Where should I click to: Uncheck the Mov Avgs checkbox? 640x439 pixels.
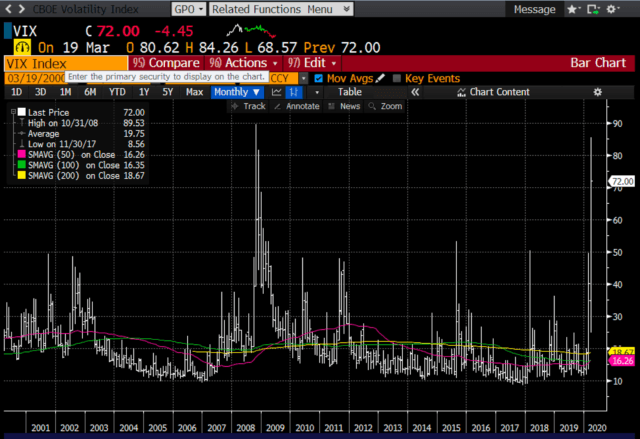coord(319,78)
